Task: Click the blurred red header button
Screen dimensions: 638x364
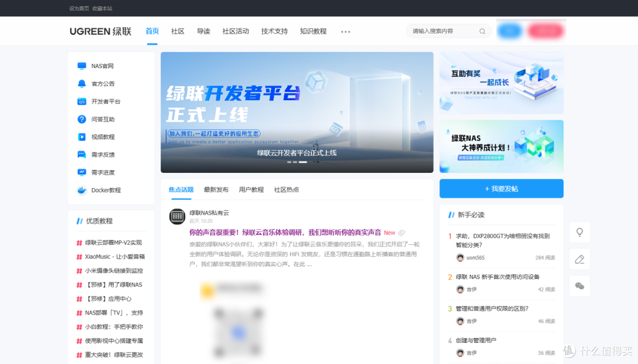Action: pos(546,31)
